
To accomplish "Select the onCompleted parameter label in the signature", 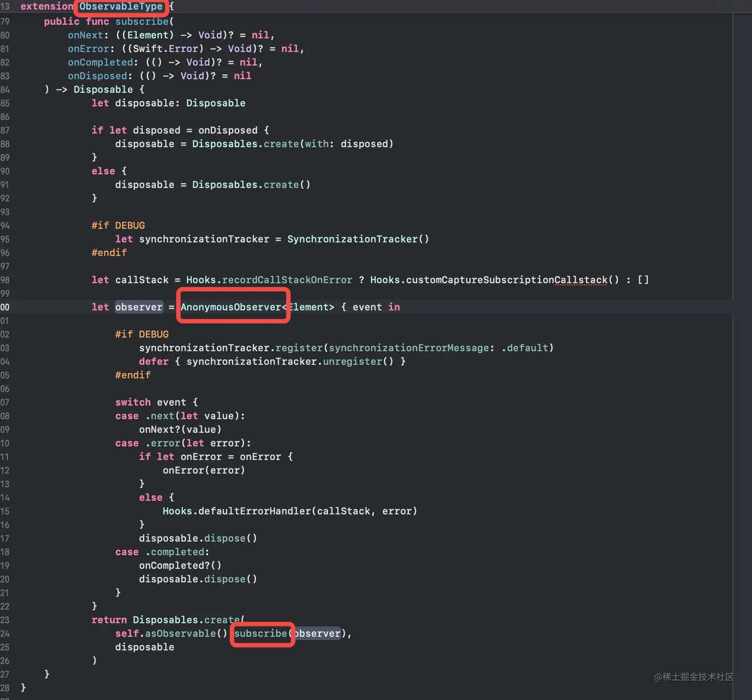I will (x=100, y=62).
